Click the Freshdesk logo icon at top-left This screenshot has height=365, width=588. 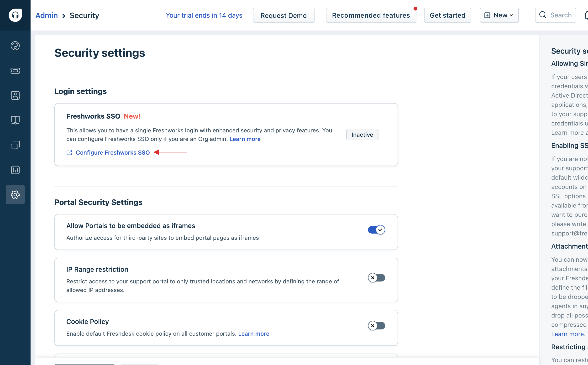coord(15,15)
